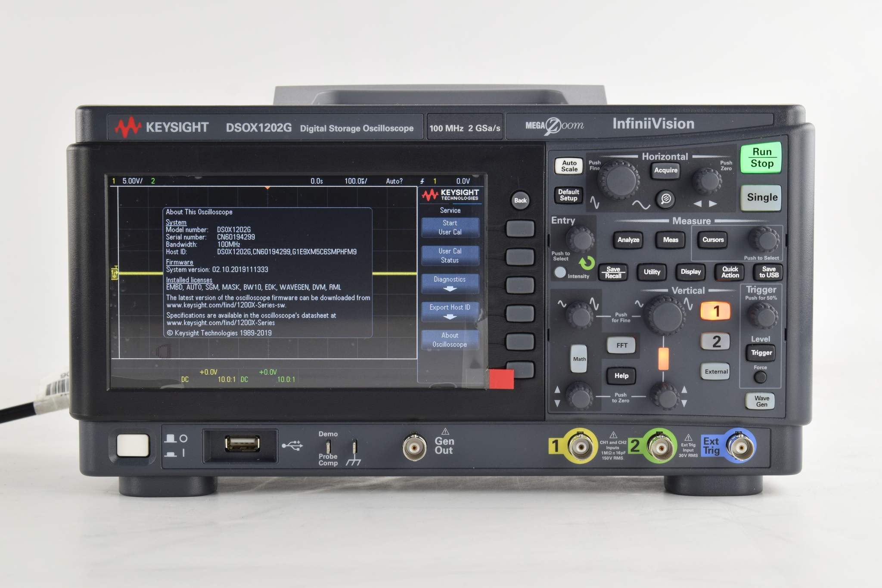The width and height of the screenshot is (882, 588).
Task: Tap the round Intensity key
Action: [x=560, y=272]
